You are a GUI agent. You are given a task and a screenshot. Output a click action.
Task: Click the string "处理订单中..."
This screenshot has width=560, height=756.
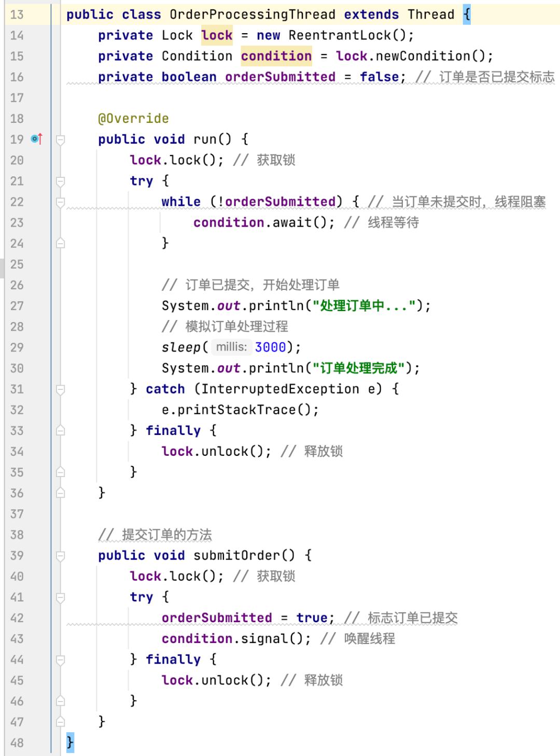point(364,305)
